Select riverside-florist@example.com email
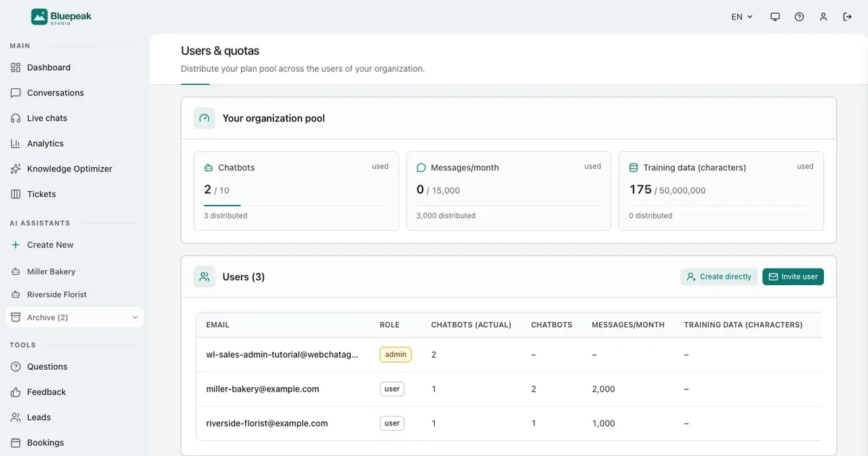The image size is (868, 456). 267,423
